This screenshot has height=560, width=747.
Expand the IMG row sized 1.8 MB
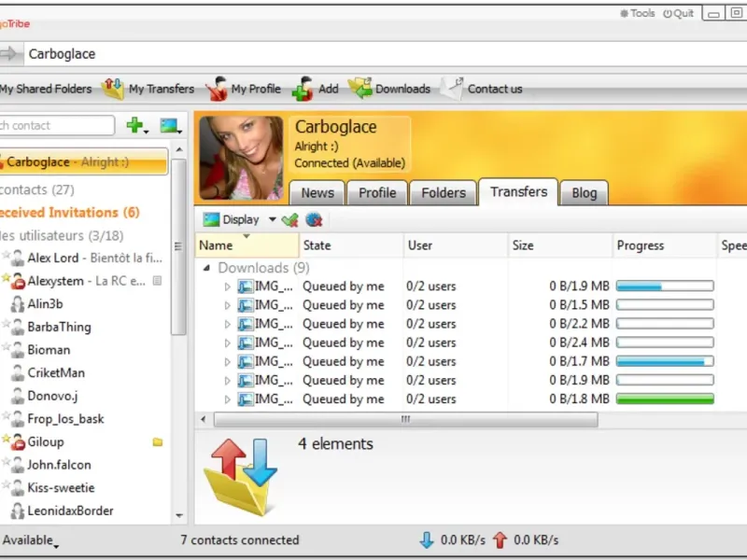(227, 399)
